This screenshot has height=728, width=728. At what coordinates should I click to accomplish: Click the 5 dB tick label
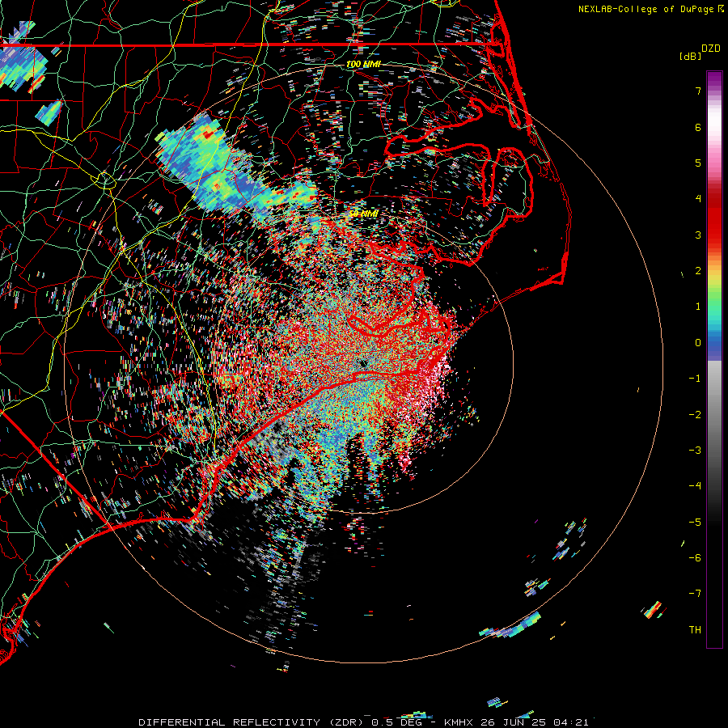pyautogui.click(x=698, y=163)
